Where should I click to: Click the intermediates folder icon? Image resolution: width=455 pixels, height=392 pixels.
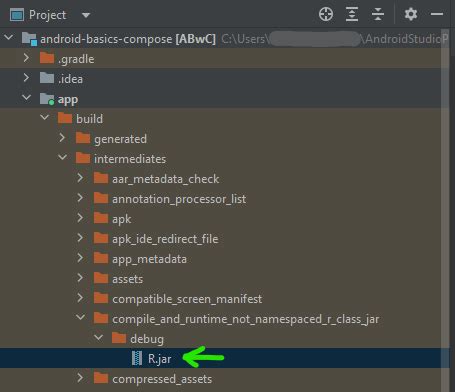pos(83,158)
